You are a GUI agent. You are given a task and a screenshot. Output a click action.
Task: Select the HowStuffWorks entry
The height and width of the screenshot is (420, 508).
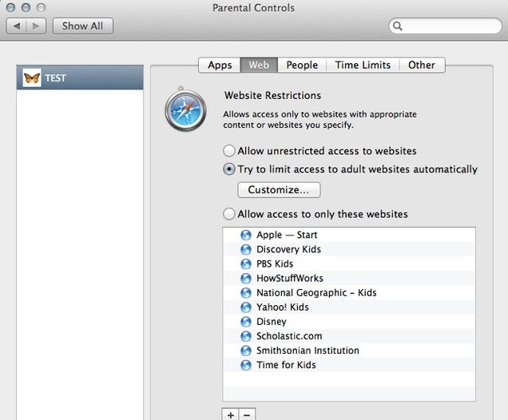(x=349, y=279)
